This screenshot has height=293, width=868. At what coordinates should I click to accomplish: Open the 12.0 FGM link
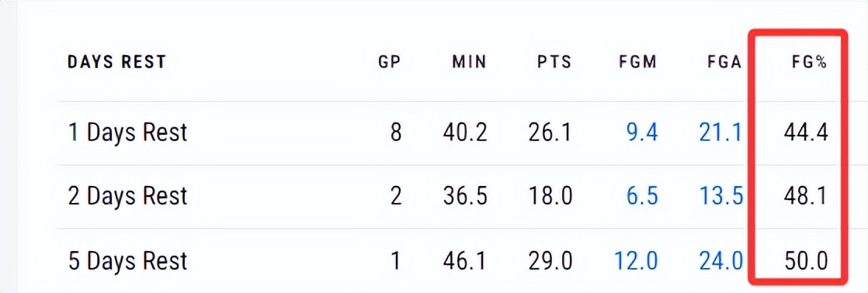click(x=637, y=261)
